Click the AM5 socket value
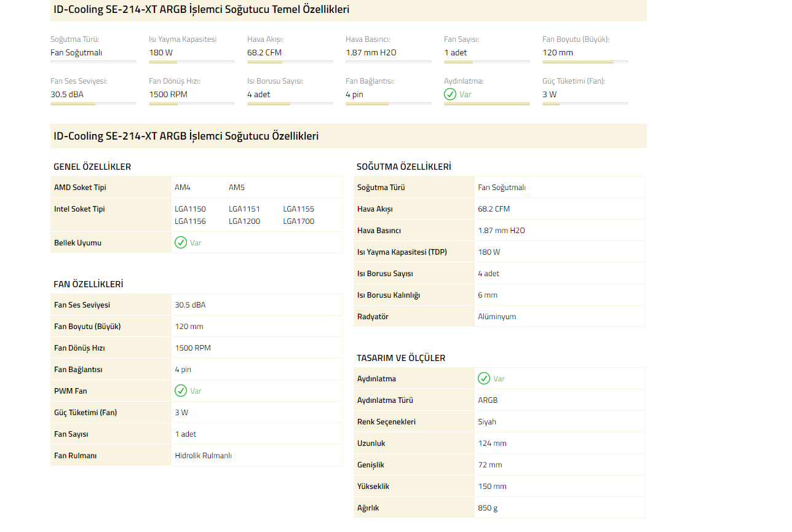This screenshot has width=792, height=532. (237, 187)
